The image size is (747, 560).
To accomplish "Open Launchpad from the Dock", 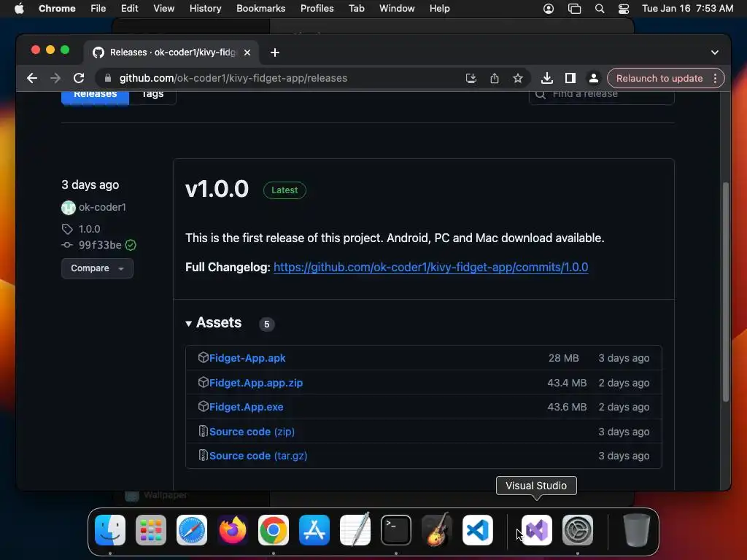I will point(151,530).
